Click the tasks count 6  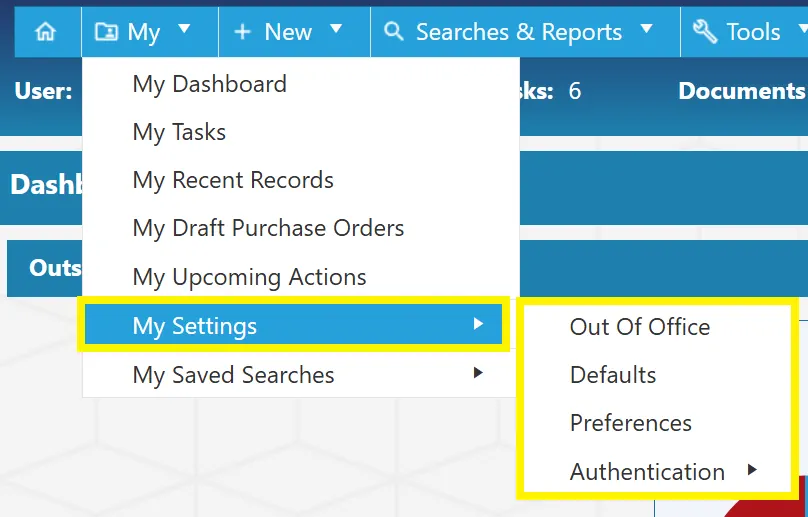click(575, 91)
